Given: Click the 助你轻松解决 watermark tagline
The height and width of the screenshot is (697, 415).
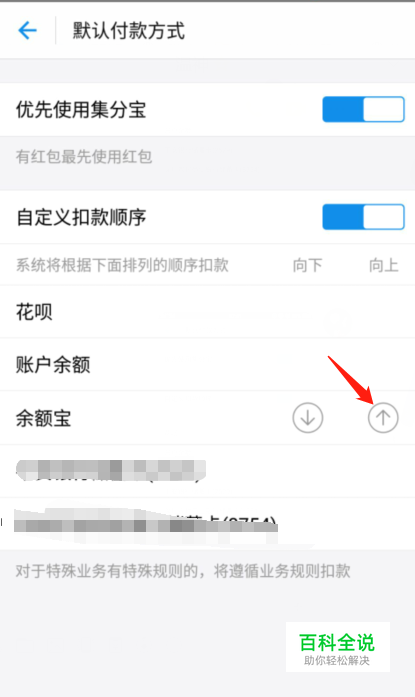Looking at the screenshot, I should [337, 661].
